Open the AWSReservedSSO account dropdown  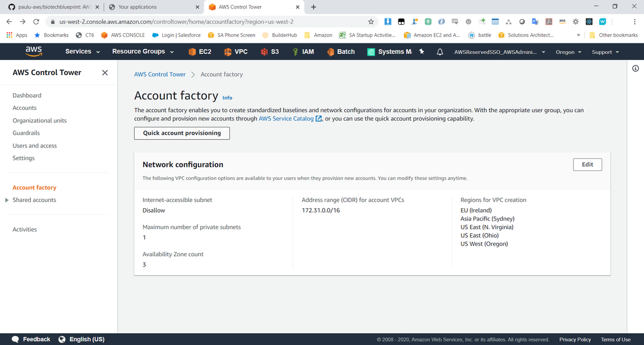499,52
